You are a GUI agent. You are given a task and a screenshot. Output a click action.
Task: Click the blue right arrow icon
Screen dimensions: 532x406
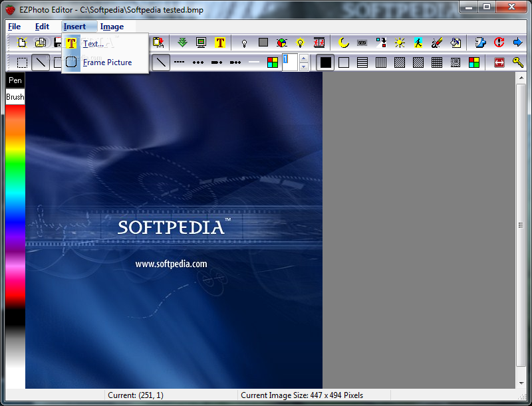(x=518, y=43)
